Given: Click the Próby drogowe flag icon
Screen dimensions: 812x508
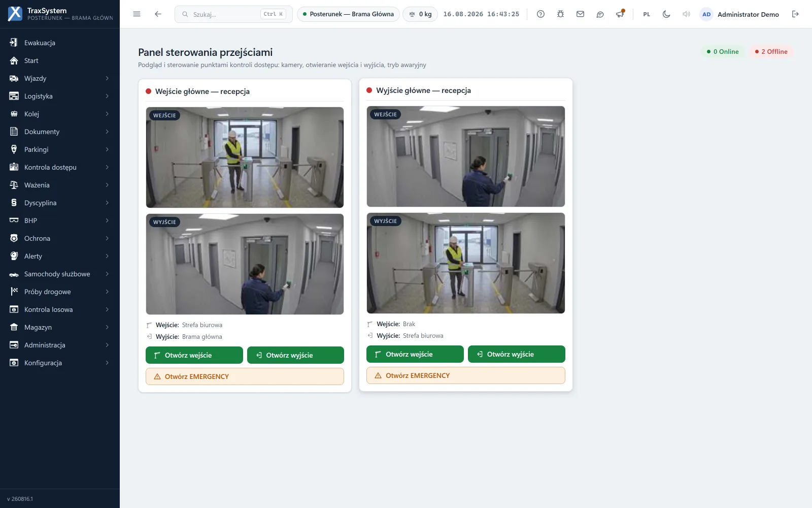Looking at the screenshot, I should click(14, 292).
